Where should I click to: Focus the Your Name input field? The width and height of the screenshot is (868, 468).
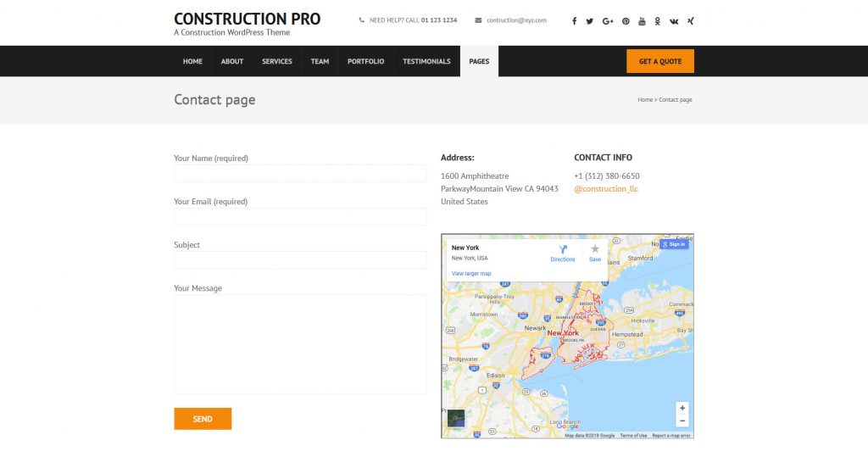[301, 173]
